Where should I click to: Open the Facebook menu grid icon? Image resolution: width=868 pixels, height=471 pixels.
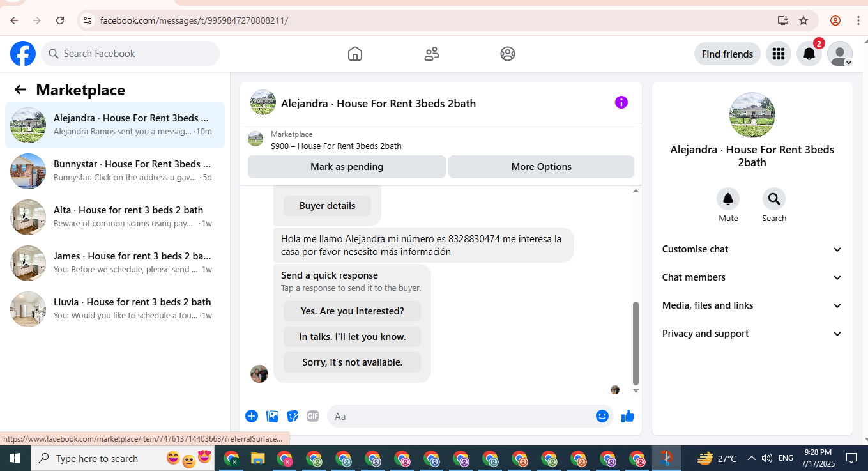click(x=778, y=54)
